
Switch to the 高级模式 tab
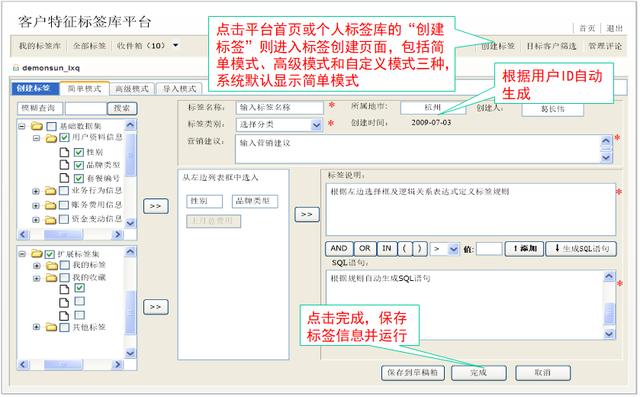coord(132,89)
